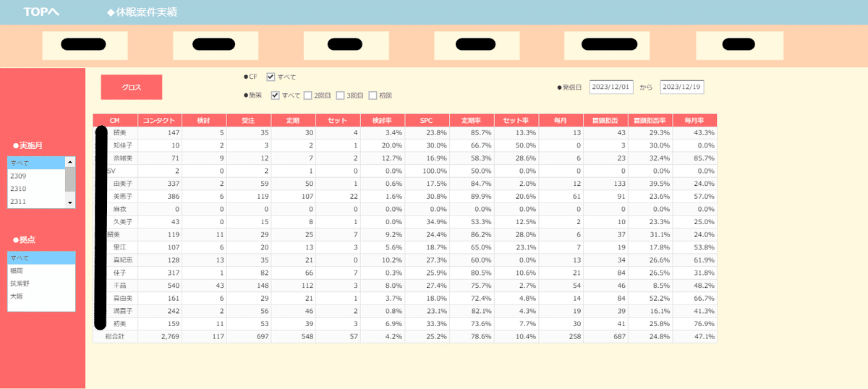Click 美恵子's コンタクト value 386

(174, 196)
